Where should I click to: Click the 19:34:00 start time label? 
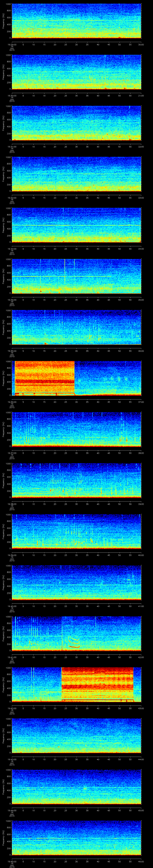(x=12, y=300)
